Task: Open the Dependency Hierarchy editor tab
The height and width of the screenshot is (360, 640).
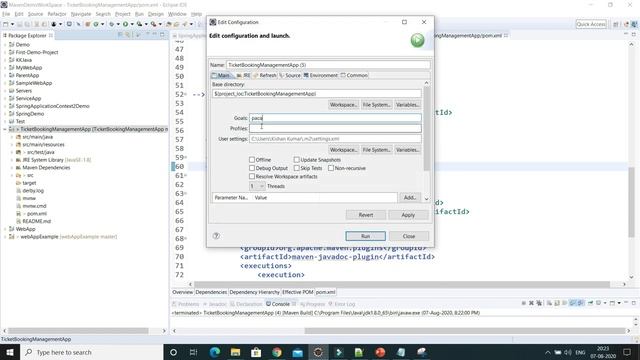Action: click(254, 292)
